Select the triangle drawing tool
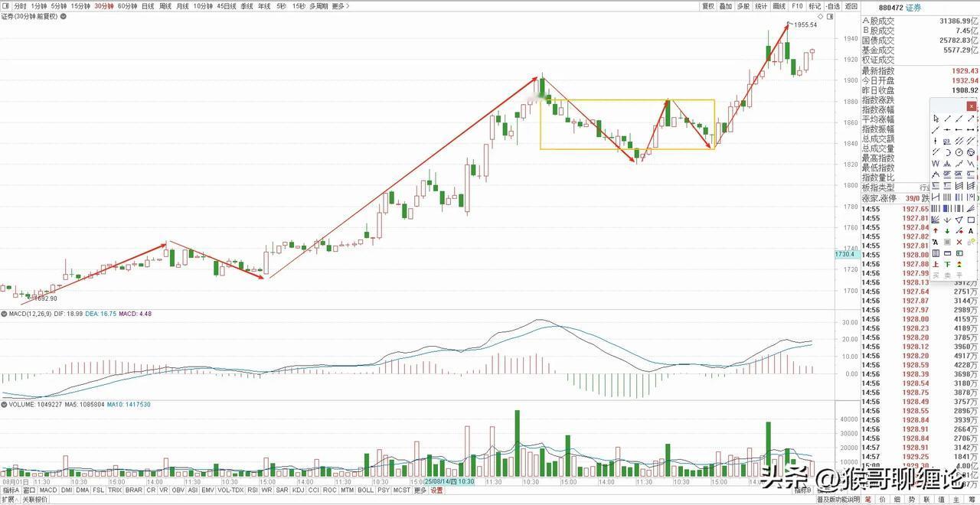Image resolution: width=980 pixels, height=505 pixels. coord(959,220)
